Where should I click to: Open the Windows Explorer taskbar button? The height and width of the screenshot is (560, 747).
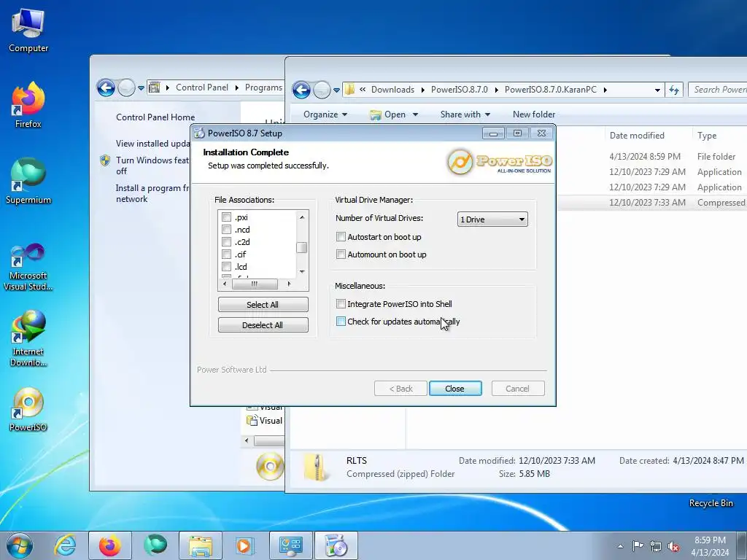coord(201,545)
